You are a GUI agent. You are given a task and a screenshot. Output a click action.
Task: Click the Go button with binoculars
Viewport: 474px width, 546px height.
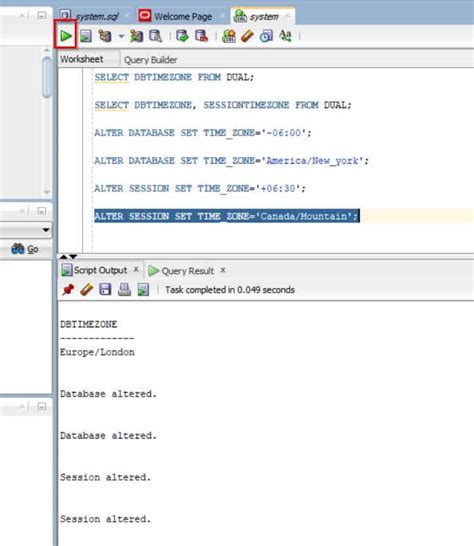(25, 249)
